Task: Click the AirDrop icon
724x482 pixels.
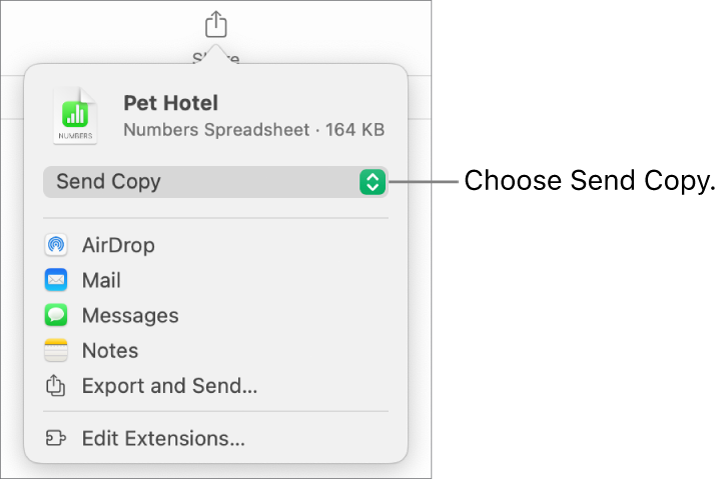Action: [56, 245]
